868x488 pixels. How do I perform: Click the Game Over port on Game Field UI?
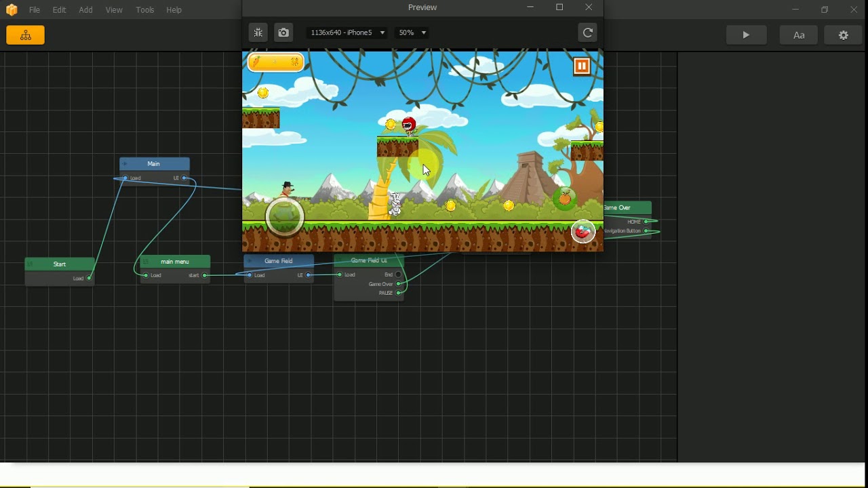pos(399,284)
